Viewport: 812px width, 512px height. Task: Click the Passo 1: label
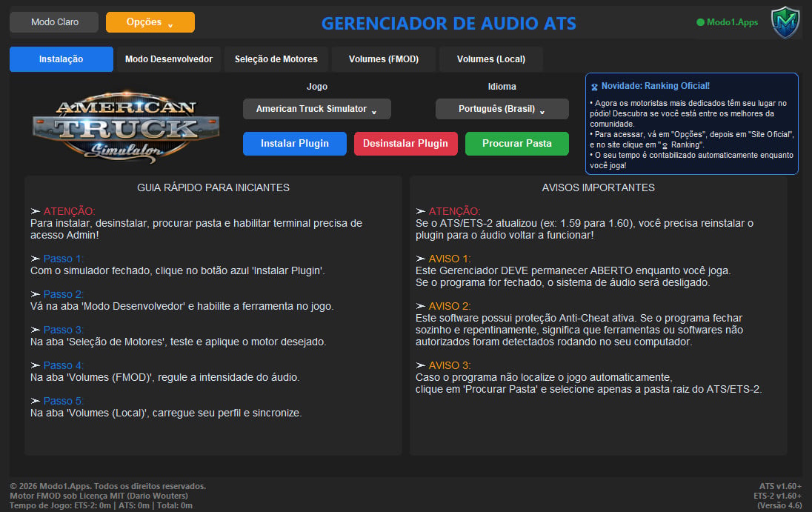(63, 259)
